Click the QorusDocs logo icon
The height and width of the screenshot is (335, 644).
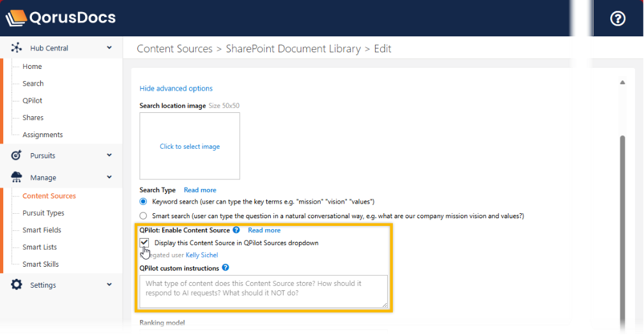click(16, 18)
